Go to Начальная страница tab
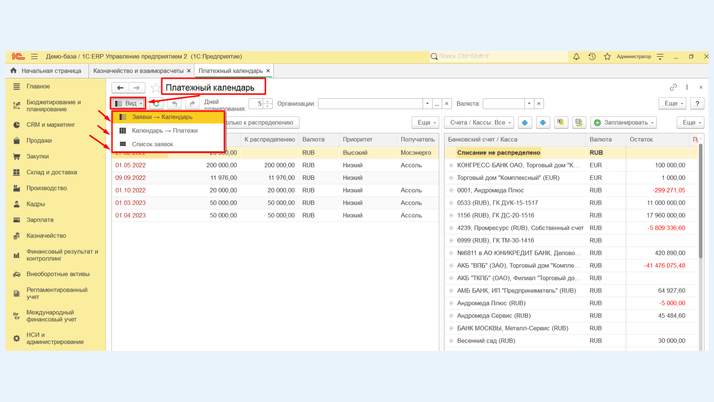714x402 pixels. (x=46, y=71)
